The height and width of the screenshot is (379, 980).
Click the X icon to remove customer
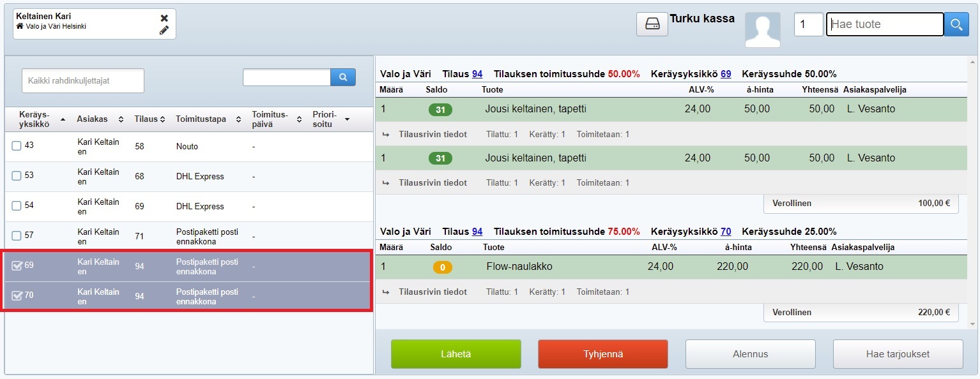[164, 18]
